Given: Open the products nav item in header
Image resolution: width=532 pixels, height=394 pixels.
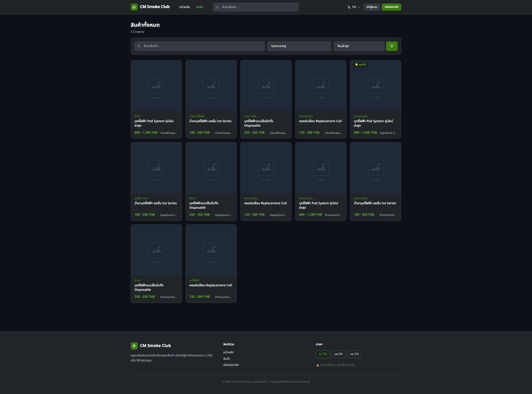Looking at the screenshot, I should pos(199,7).
